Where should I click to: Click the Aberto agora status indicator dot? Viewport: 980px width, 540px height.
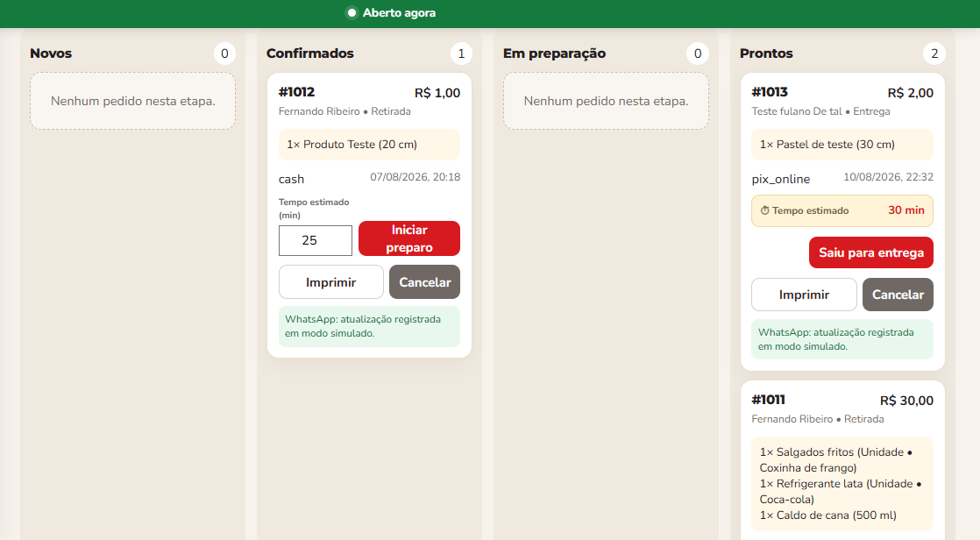(x=352, y=12)
